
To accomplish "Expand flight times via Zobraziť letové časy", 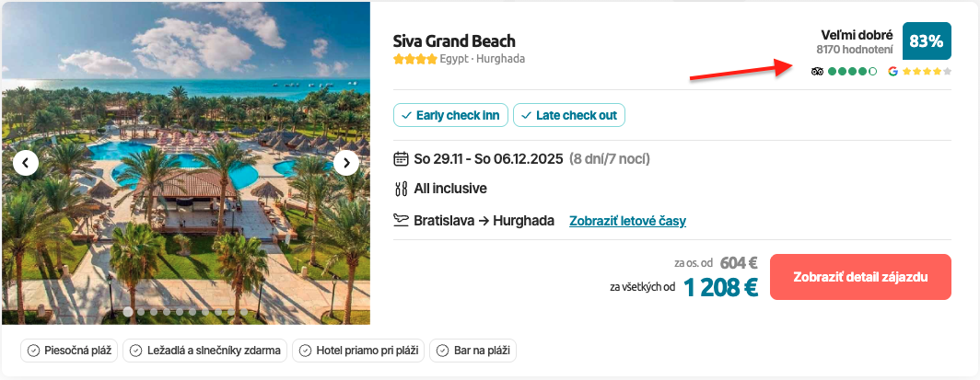I will click(627, 221).
